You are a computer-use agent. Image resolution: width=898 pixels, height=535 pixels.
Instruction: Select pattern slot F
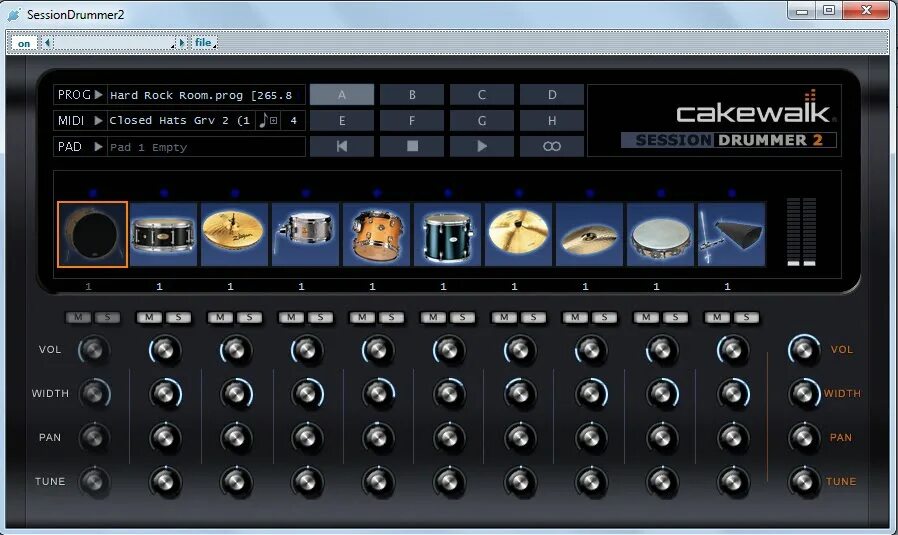[x=412, y=121]
